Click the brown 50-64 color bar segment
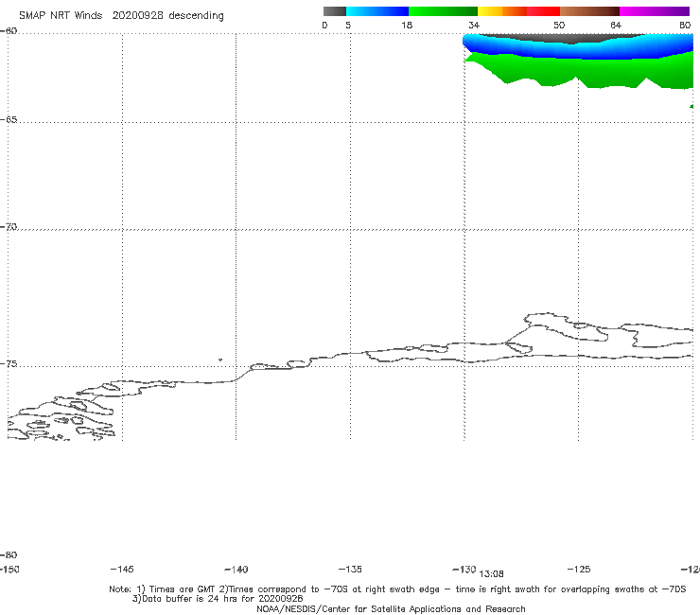The height and width of the screenshot is (615, 700). 589,11
